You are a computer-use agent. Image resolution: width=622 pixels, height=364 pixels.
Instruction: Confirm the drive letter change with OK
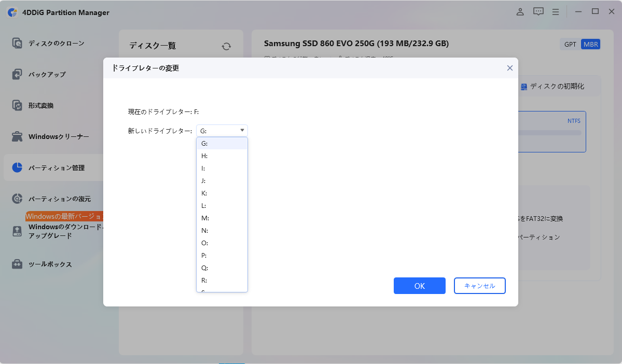tap(419, 286)
